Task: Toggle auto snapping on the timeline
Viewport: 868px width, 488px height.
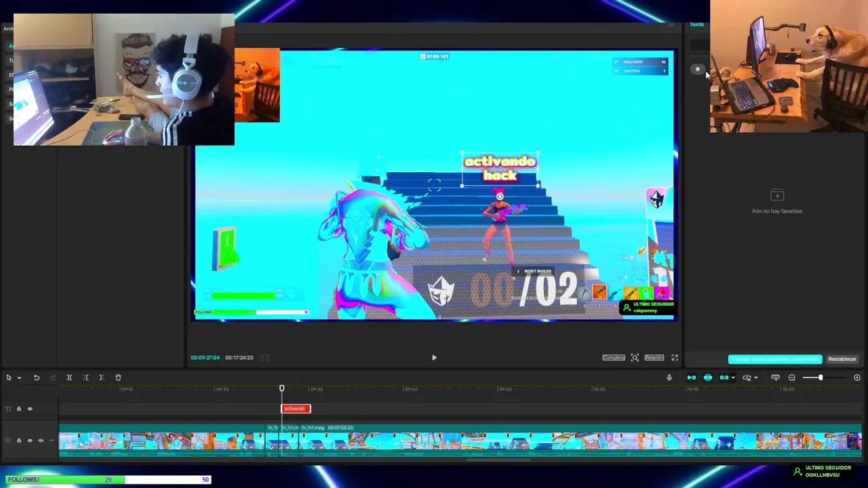Action: (x=708, y=378)
